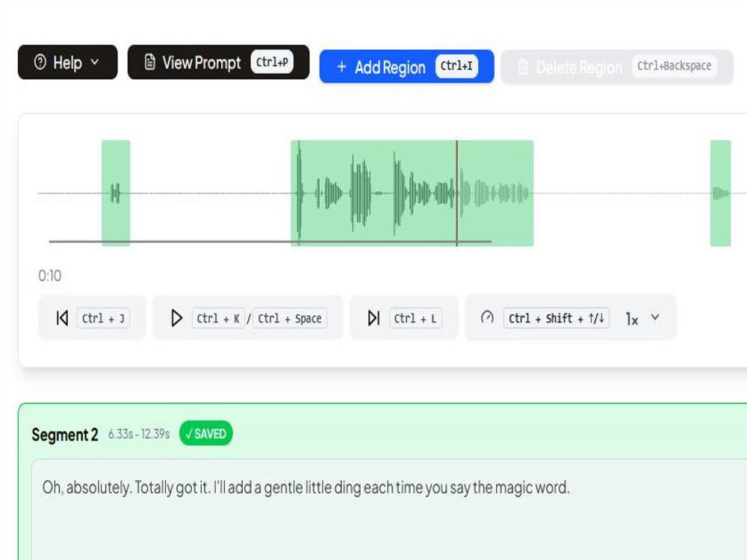Click the Ctrl + J shortcut label

(x=103, y=318)
